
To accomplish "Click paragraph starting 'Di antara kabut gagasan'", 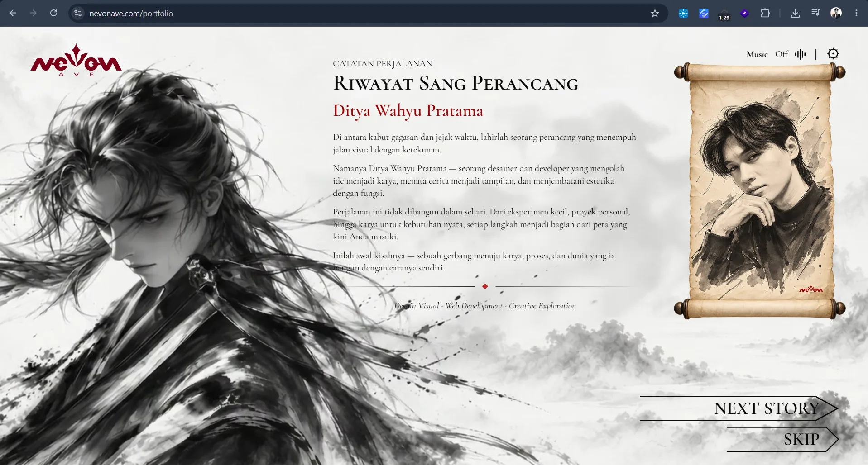I will pyautogui.click(x=484, y=143).
